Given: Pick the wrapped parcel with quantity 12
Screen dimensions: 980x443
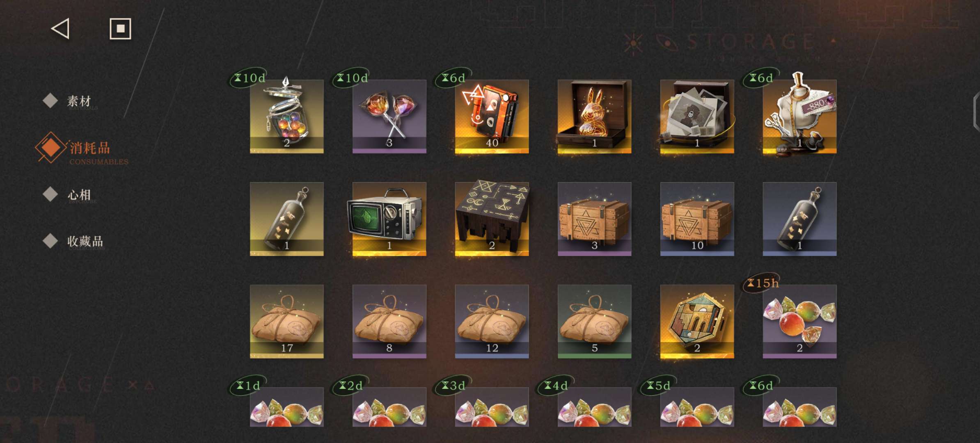Looking at the screenshot, I should pyautogui.click(x=492, y=322).
